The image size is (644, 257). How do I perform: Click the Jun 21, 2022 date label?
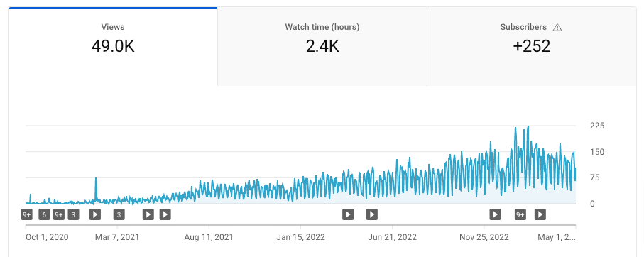392,237
